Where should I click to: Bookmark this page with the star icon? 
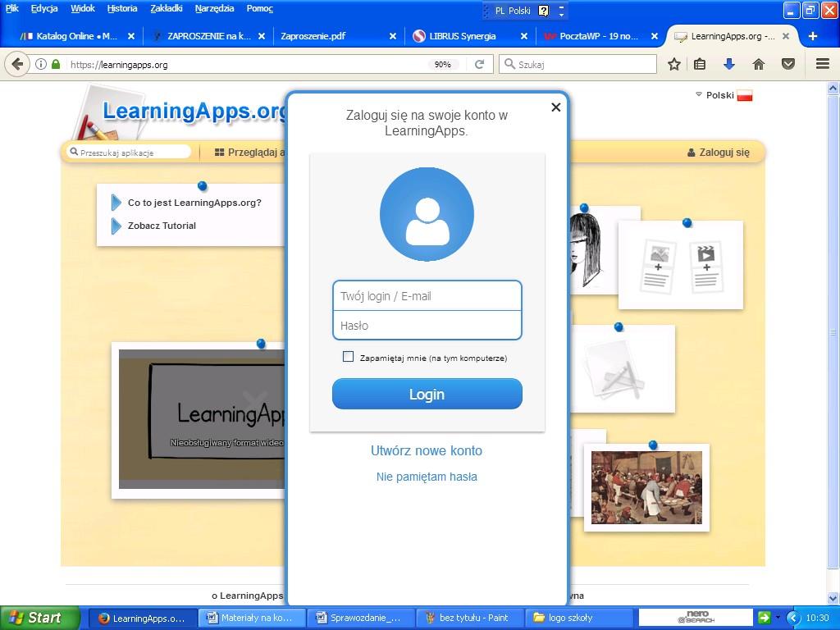pos(674,64)
